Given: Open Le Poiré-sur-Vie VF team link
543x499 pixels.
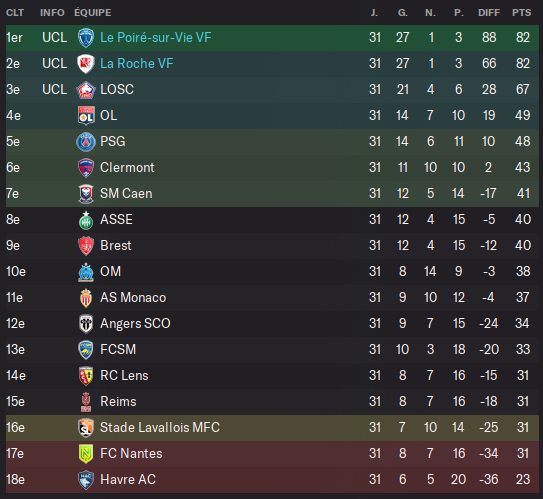Looking at the screenshot, I should pyautogui.click(x=155, y=37).
